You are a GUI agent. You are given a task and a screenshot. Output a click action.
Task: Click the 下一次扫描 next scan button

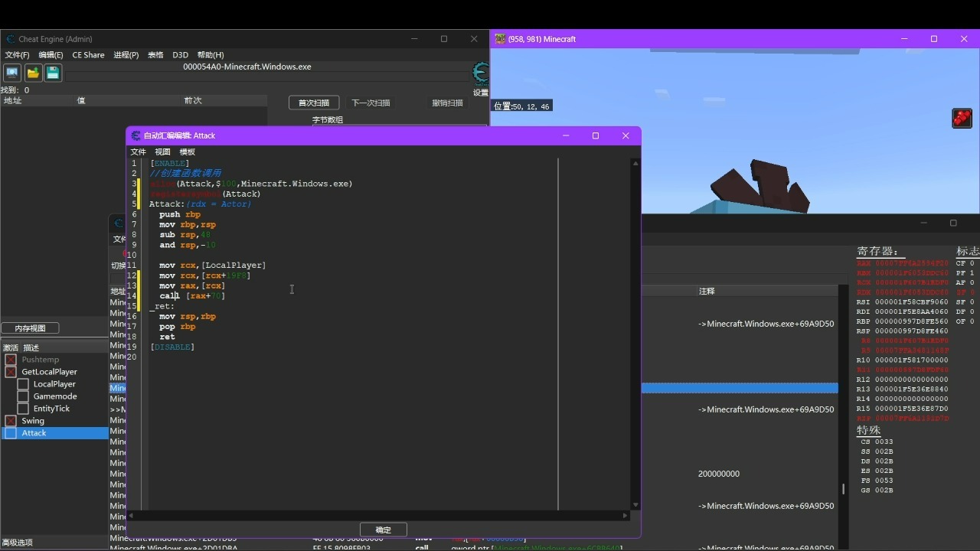[371, 103]
